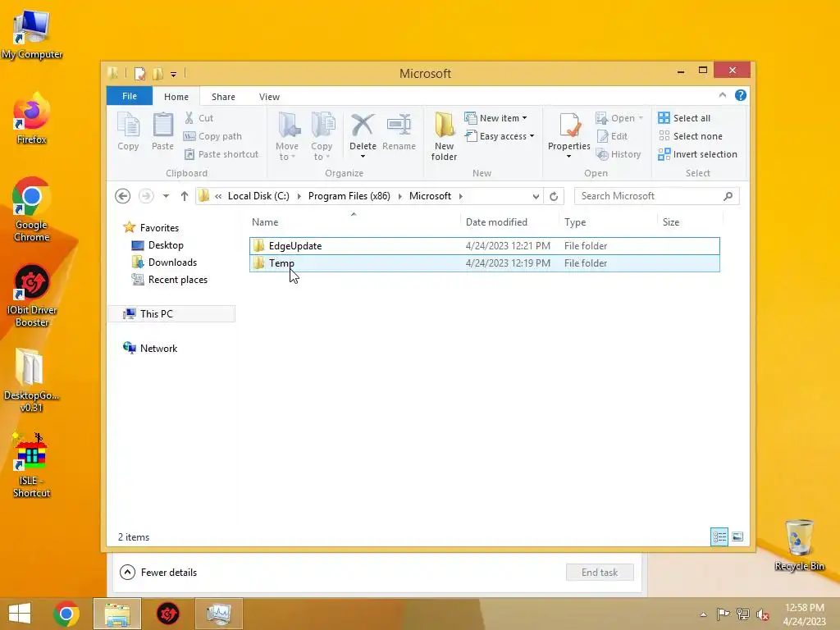Switch to the Home ribbon tab
This screenshot has width=840, height=630.
tap(176, 97)
